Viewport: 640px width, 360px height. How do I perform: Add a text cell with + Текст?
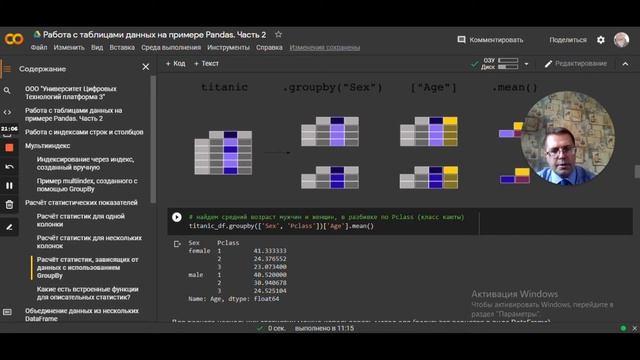pos(206,63)
